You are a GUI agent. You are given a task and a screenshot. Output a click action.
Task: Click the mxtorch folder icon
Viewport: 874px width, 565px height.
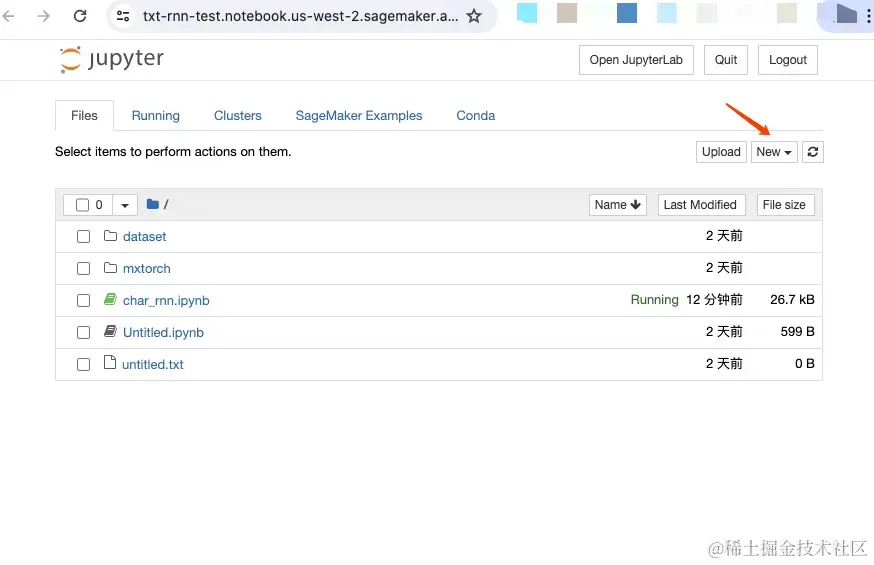pos(110,268)
